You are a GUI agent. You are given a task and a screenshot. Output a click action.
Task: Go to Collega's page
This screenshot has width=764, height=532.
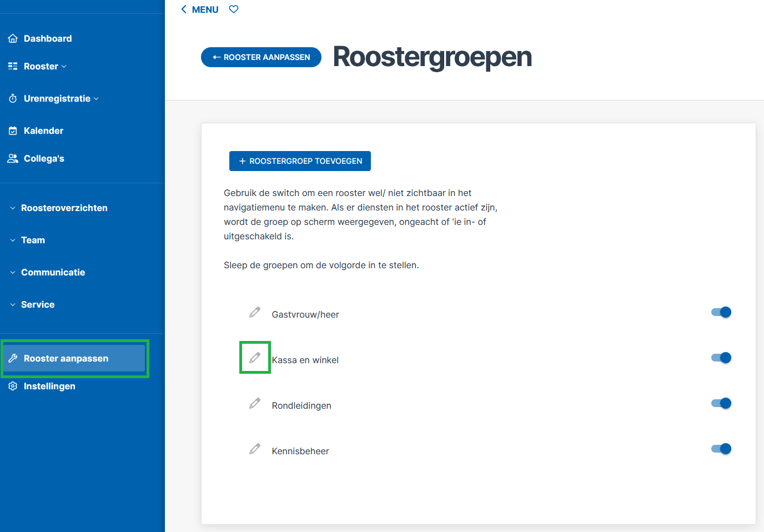tap(44, 158)
